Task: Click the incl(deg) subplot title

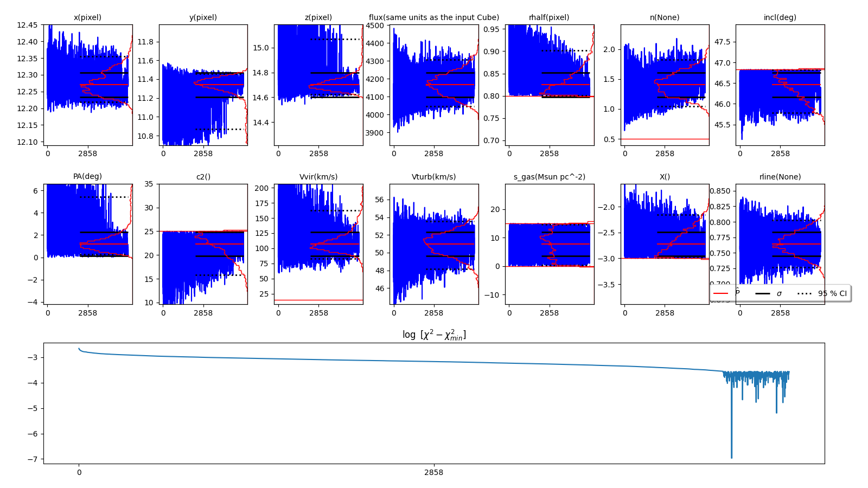Action: (780, 17)
